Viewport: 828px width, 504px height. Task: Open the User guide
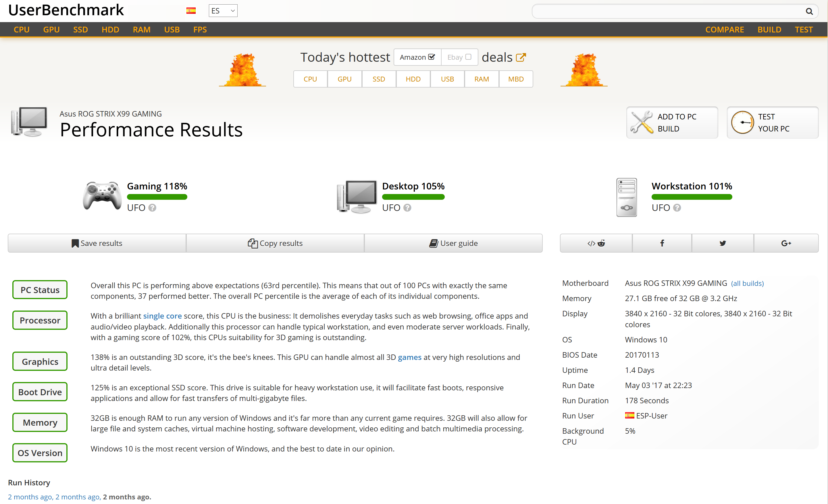click(x=453, y=243)
